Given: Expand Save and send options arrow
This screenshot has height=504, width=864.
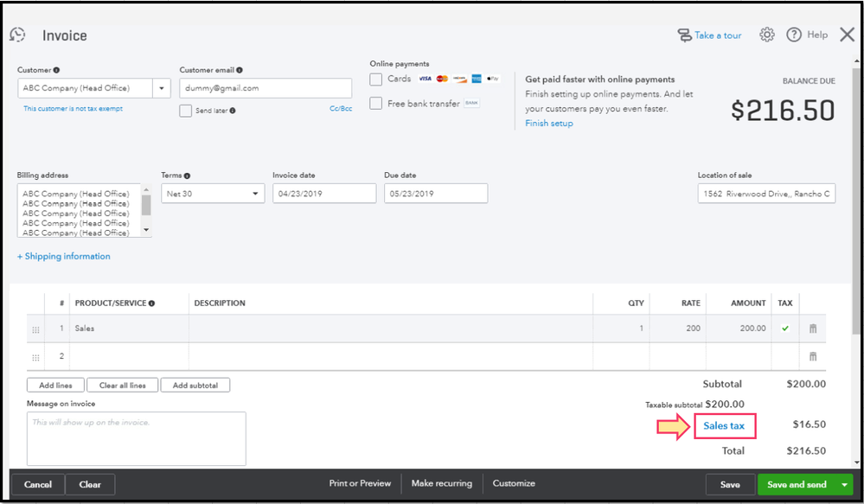Looking at the screenshot, I should point(844,485).
